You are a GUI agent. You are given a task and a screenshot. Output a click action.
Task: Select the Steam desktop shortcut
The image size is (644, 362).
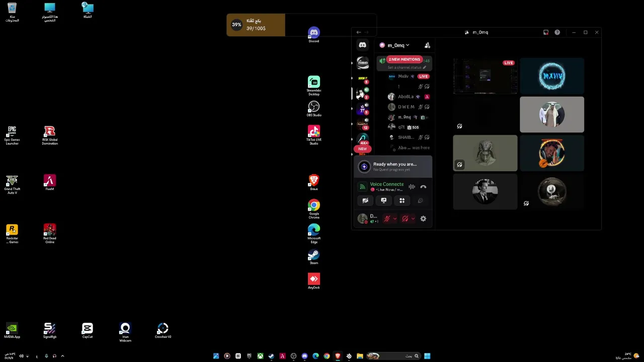(x=314, y=256)
